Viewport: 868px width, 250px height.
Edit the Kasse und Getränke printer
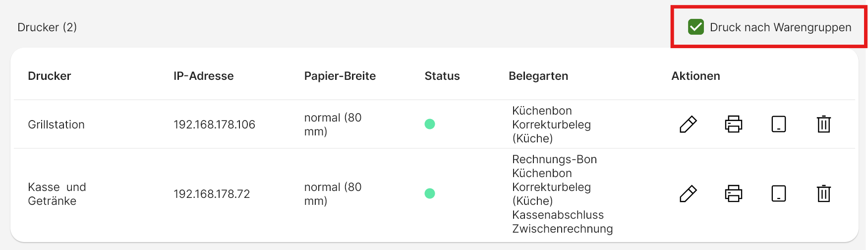point(688,193)
